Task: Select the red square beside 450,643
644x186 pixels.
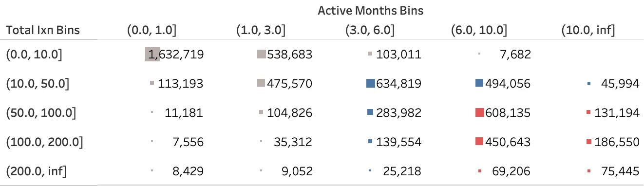Action: [x=480, y=142]
